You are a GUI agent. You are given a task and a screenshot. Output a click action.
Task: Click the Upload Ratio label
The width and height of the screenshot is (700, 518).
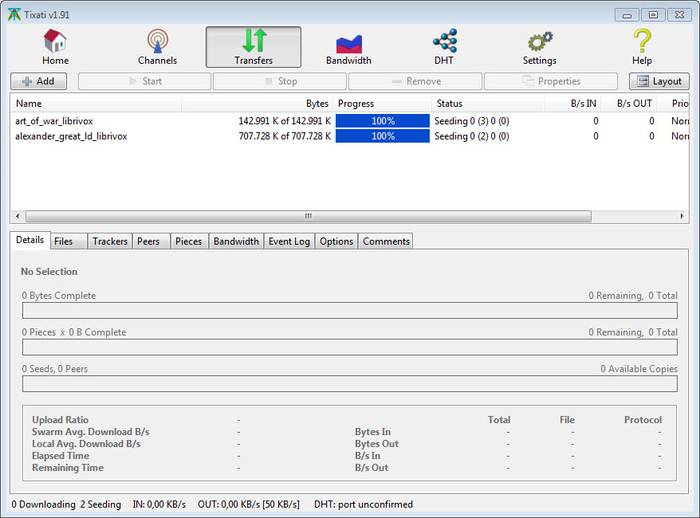coord(60,420)
